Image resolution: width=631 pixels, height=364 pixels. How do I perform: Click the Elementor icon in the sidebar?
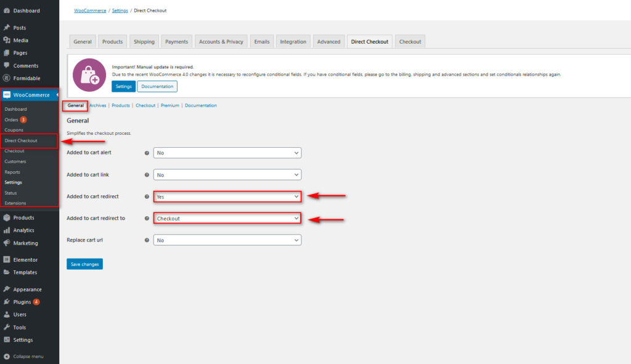pyautogui.click(x=7, y=259)
